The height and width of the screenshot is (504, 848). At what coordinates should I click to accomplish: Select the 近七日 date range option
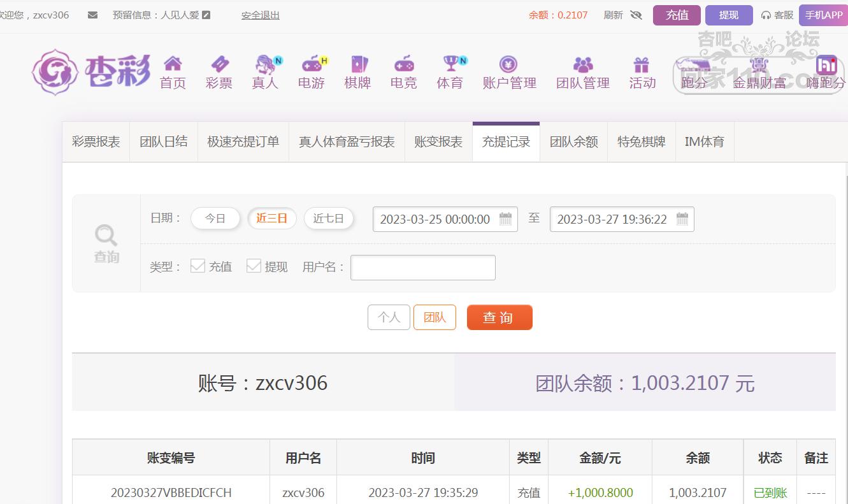(x=328, y=219)
